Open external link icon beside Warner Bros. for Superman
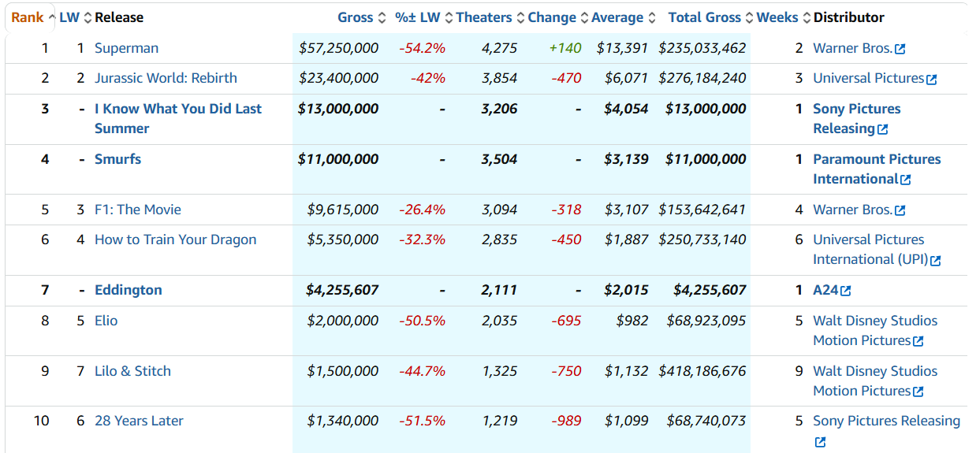Screen dimensions: 980x453 point(900,49)
